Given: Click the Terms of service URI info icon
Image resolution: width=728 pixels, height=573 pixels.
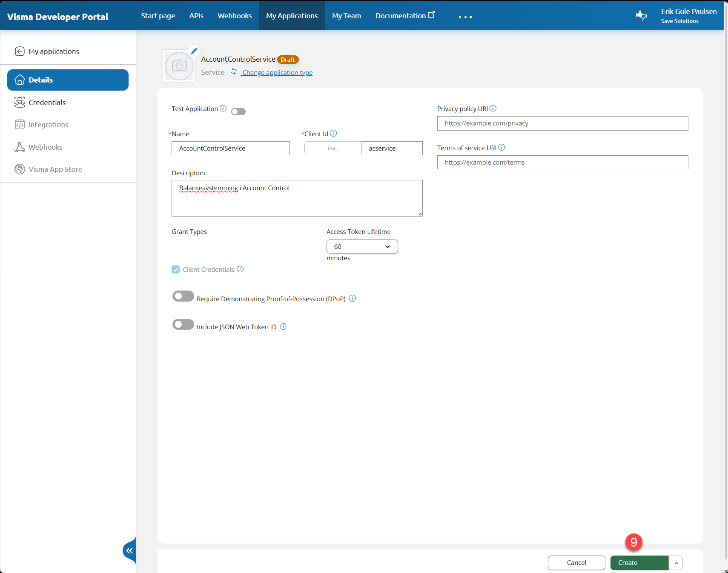Looking at the screenshot, I should click(x=502, y=148).
